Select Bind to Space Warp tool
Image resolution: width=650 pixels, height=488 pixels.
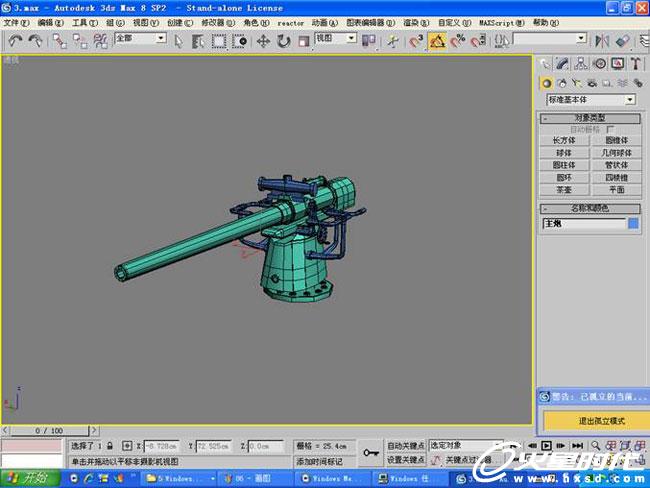coord(100,41)
